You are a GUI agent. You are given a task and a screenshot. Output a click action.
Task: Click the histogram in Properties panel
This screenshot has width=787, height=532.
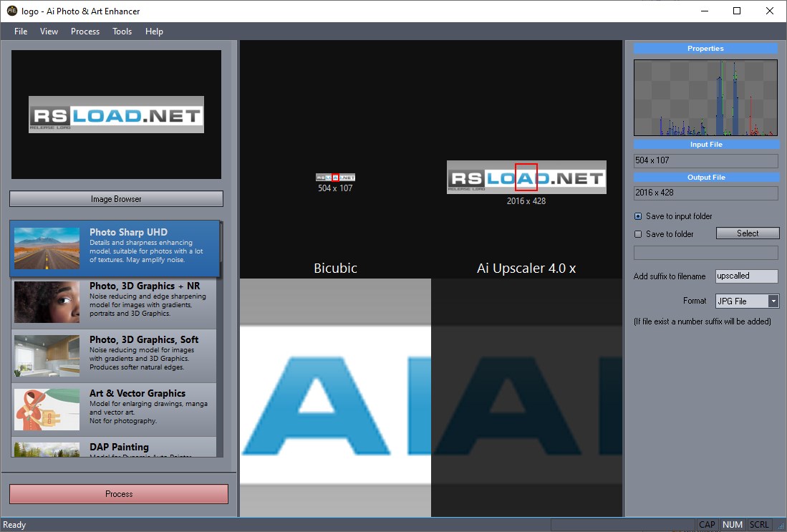[x=705, y=98]
